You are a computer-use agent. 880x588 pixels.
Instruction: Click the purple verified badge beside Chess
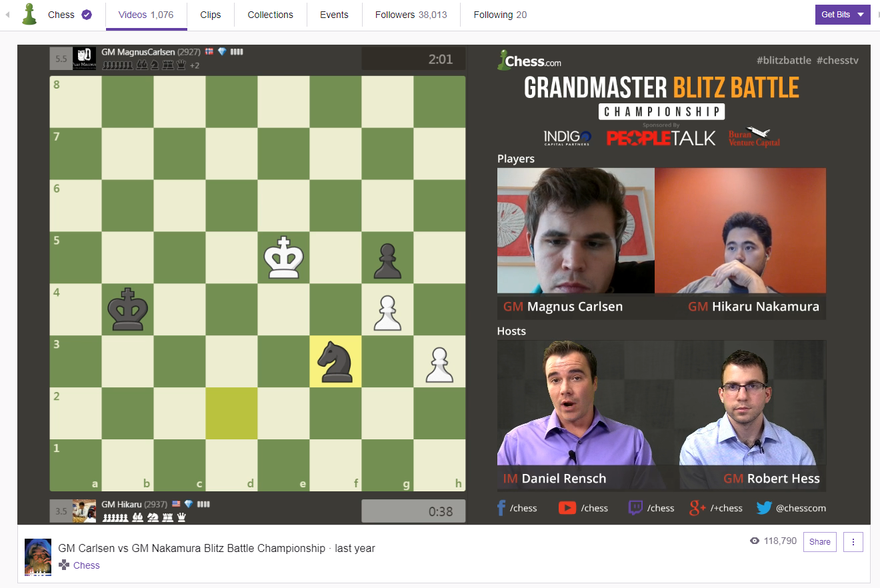tap(87, 15)
